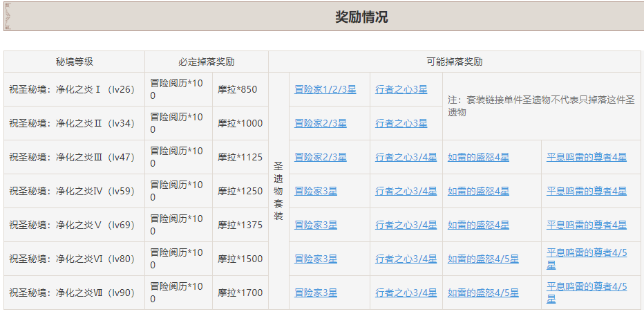
Task: Select 平息鸣雷的尊者4/5星 in the lv90 row
Action: pyautogui.click(x=587, y=286)
